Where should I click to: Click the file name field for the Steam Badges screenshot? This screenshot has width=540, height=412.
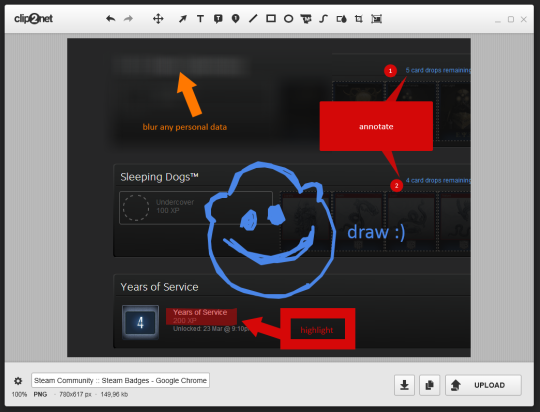pyautogui.click(x=121, y=380)
